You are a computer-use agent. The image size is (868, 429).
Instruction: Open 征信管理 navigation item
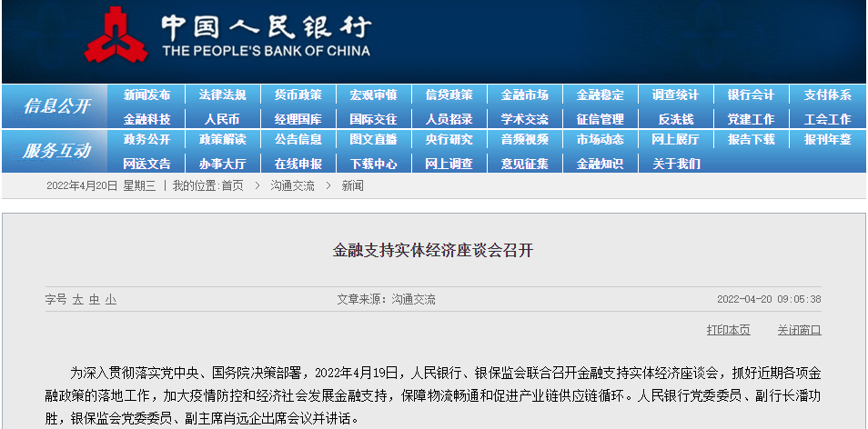pyautogui.click(x=600, y=119)
